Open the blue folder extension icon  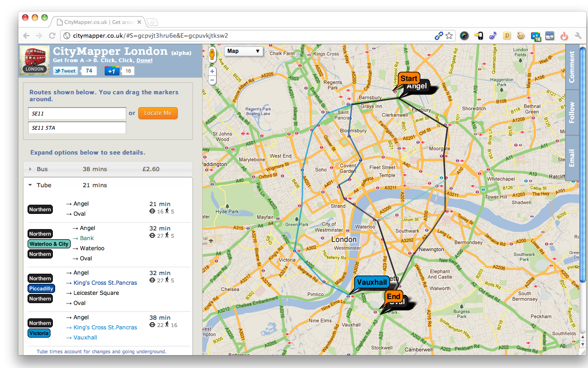pos(550,35)
